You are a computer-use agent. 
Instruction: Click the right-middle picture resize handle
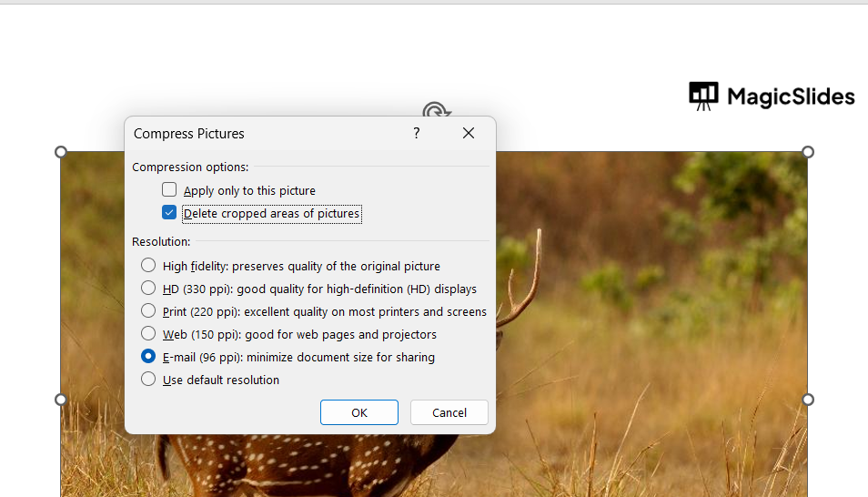[x=808, y=400]
